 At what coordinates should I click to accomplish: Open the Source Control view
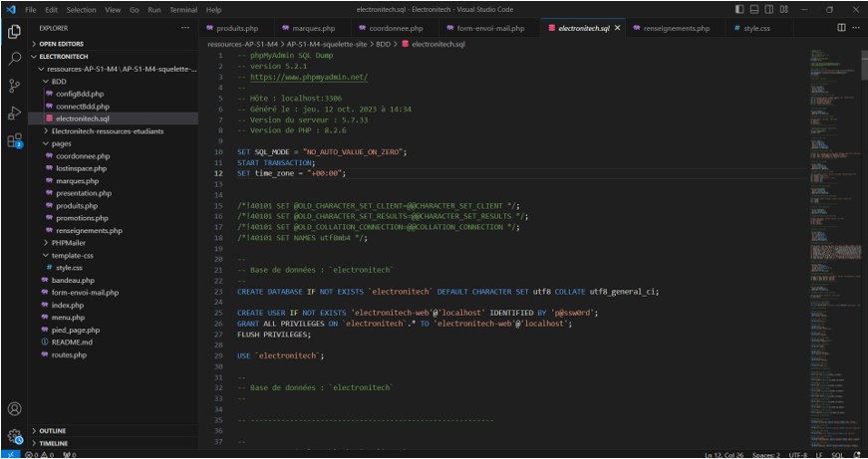[x=14, y=86]
